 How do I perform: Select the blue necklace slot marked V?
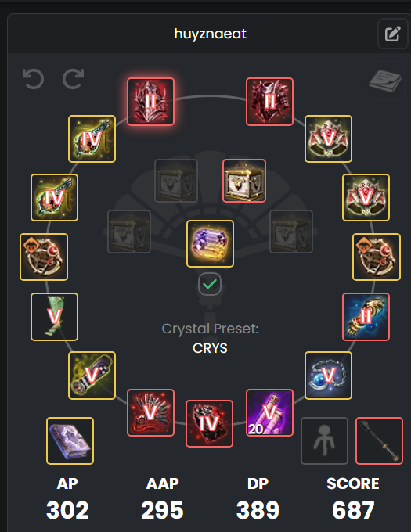(x=328, y=376)
